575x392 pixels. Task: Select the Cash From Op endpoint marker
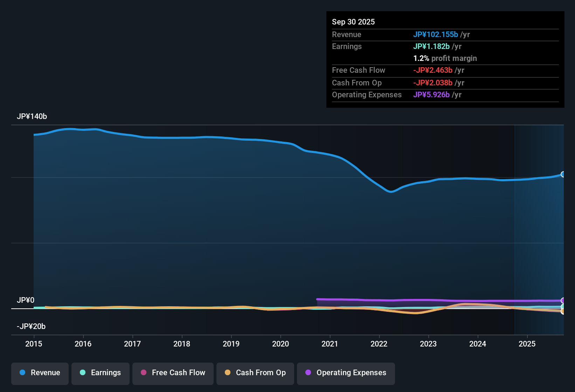[563, 311]
